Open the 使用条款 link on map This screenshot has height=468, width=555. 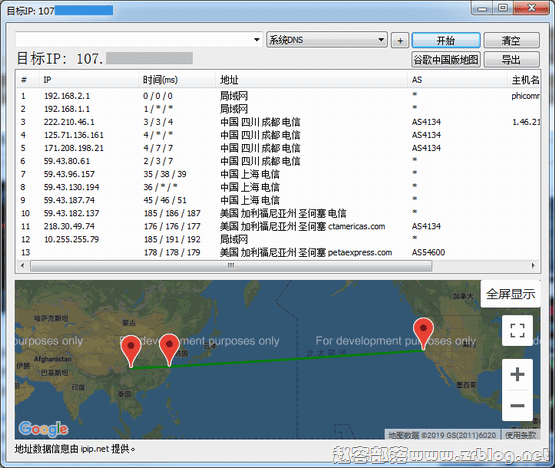[520, 435]
